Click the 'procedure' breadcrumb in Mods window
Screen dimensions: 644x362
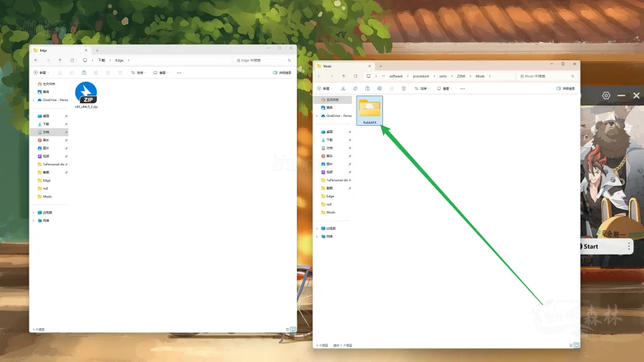click(x=421, y=76)
